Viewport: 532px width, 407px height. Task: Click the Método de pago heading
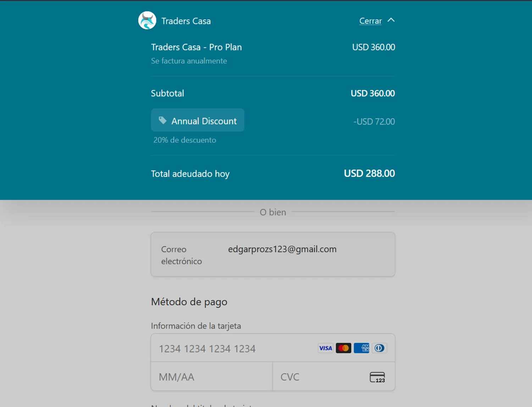click(189, 302)
